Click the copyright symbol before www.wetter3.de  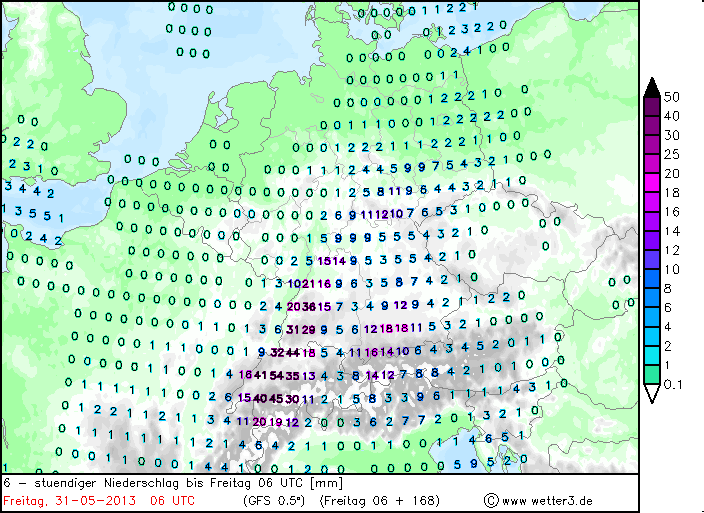coord(491,500)
